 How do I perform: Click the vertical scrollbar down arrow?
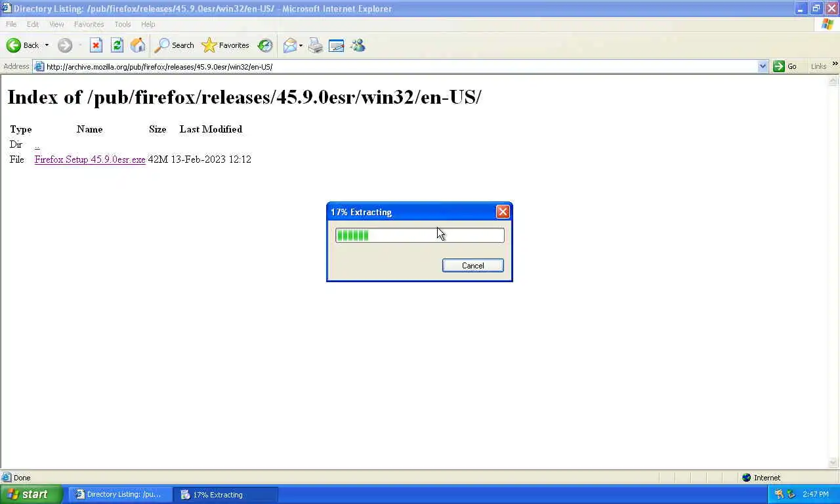coord(833,463)
